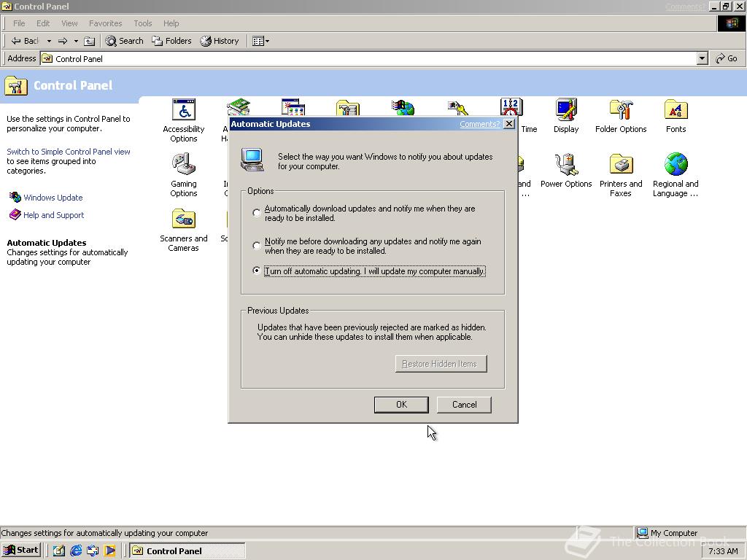The image size is (747, 560).
Task: Confirm with the OK button
Action: pos(401,405)
